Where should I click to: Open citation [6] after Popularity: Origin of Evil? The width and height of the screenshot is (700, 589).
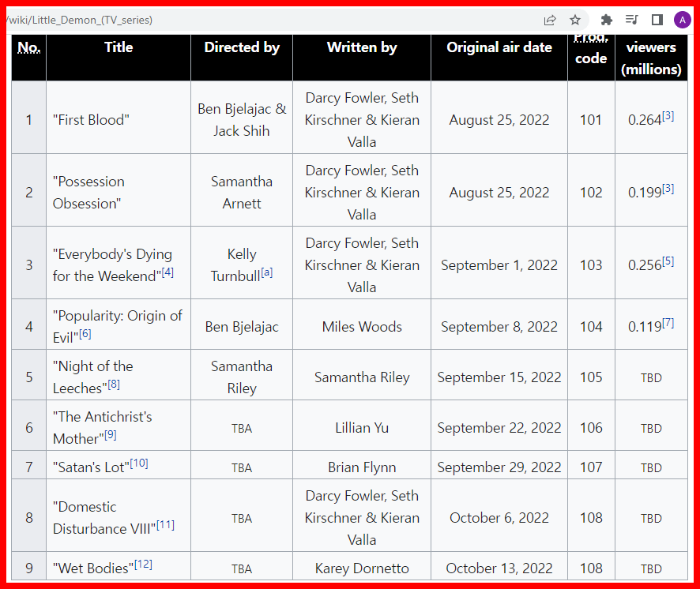pyautogui.click(x=85, y=334)
